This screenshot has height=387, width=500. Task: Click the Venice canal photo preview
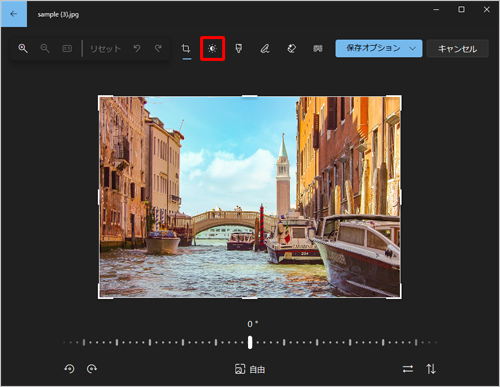(250, 197)
